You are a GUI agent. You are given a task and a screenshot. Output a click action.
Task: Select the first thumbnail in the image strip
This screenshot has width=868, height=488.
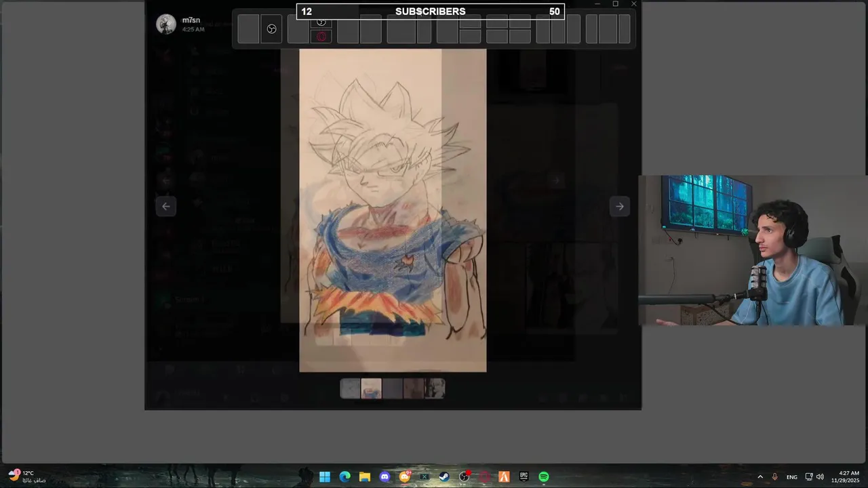tap(350, 388)
